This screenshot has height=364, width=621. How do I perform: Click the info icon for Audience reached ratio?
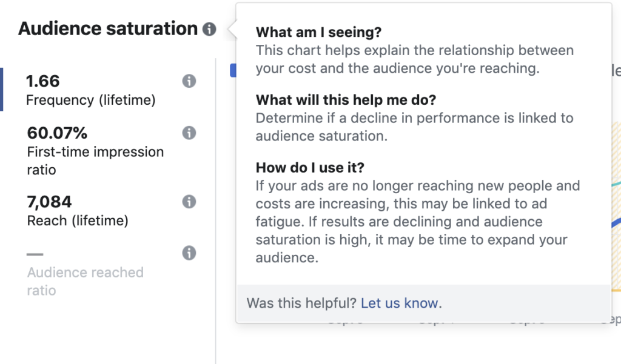[188, 253]
